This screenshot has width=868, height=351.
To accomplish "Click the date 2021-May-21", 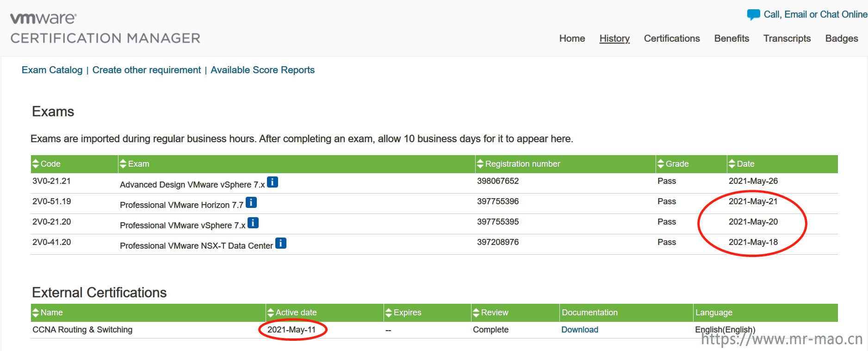I will (753, 201).
